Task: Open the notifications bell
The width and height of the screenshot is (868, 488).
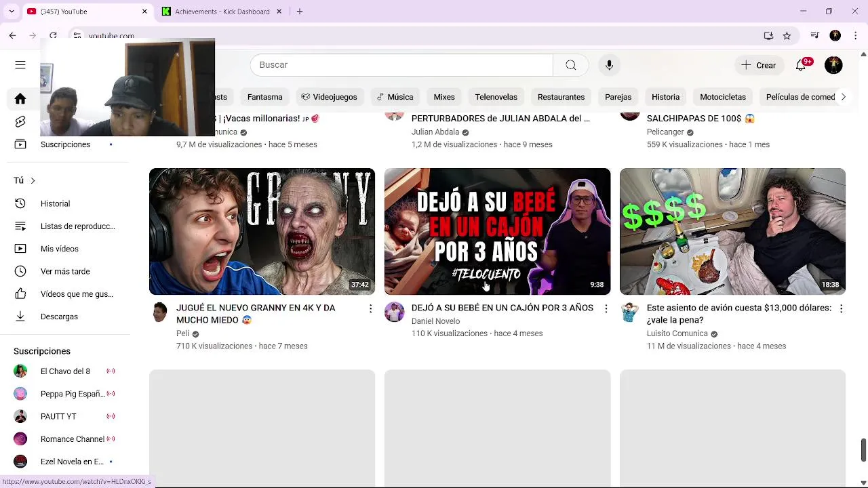Action: coord(801,65)
